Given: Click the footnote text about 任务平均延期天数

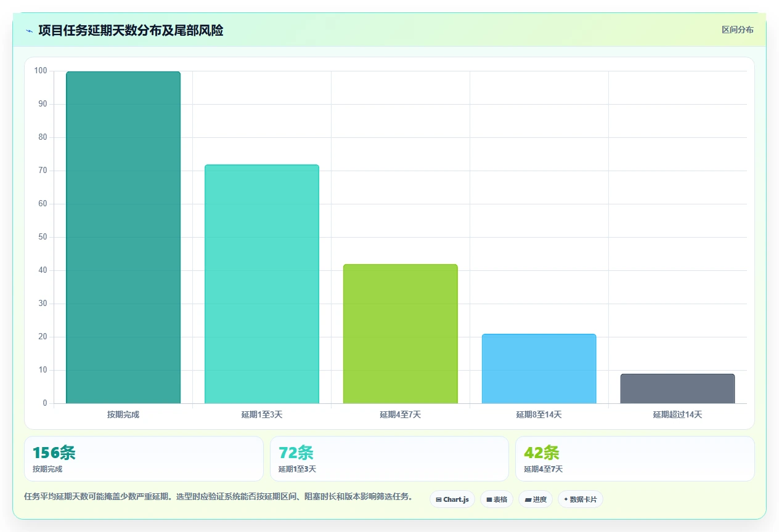Looking at the screenshot, I should coord(218,496).
